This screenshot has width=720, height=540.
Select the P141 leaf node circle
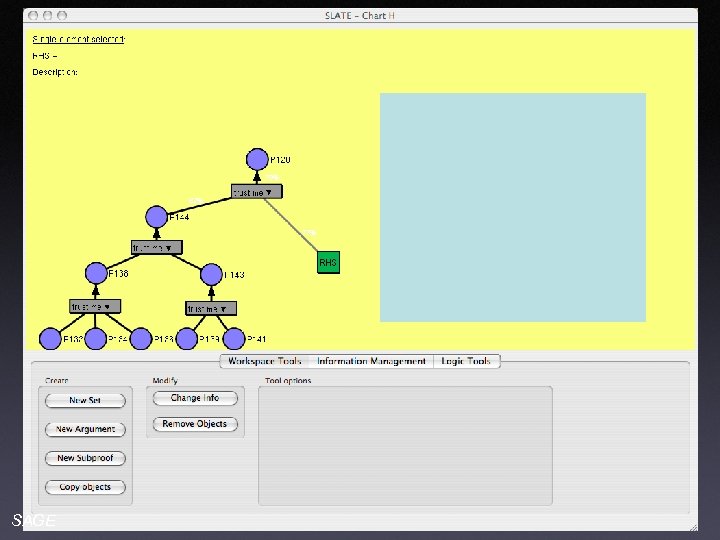(234, 339)
